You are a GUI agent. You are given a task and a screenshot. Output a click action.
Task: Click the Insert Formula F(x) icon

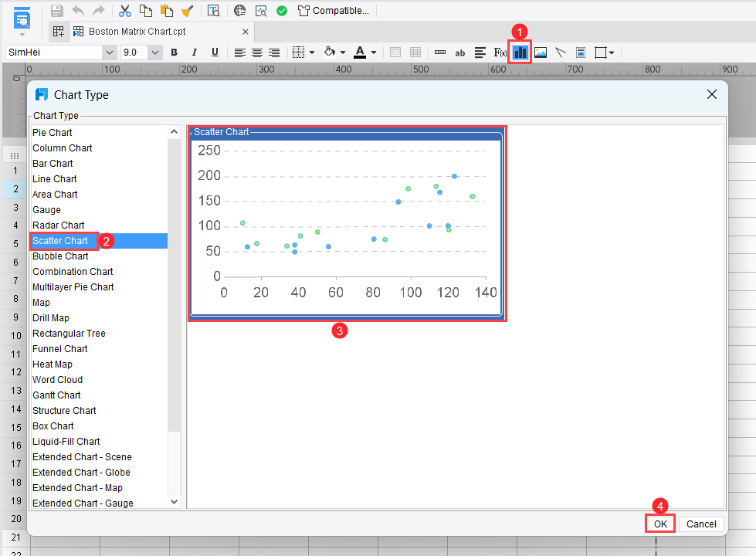pos(500,53)
